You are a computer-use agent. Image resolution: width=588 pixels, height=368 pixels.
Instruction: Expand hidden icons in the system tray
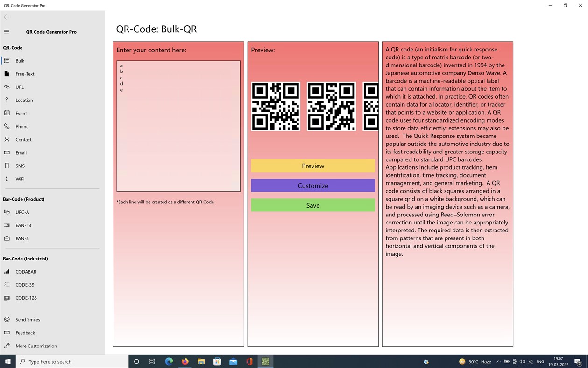click(498, 361)
